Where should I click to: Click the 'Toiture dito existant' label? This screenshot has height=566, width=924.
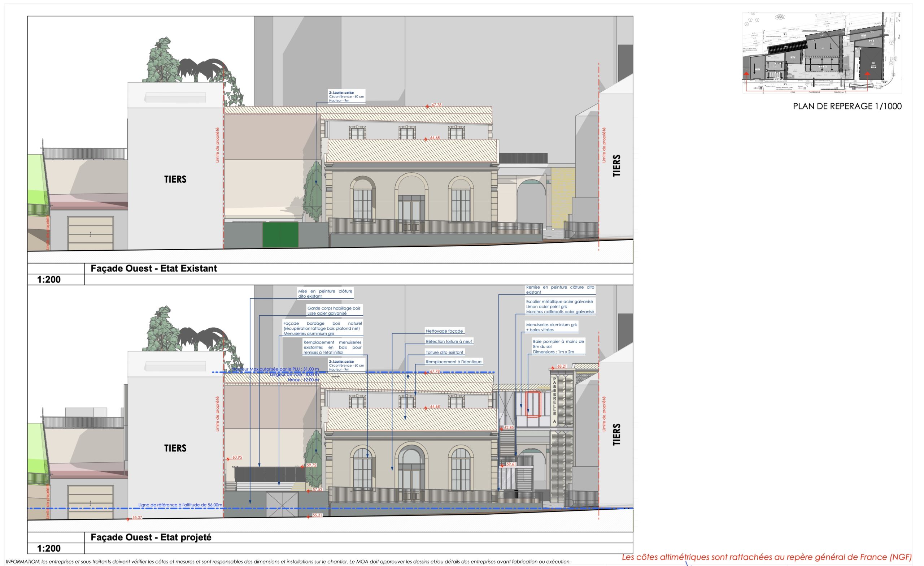tap(444, 353)
